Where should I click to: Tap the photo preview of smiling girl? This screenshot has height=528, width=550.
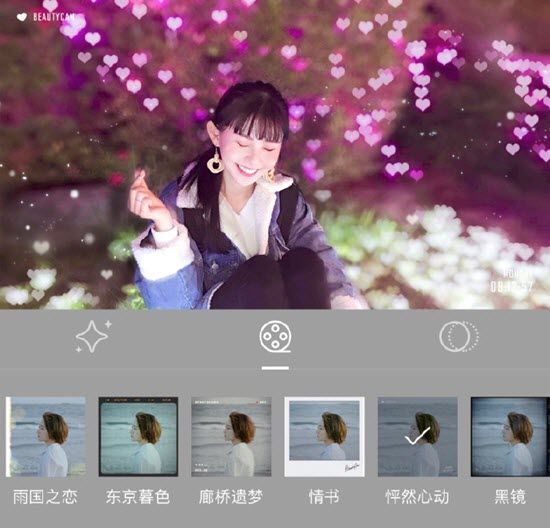point(275,154)
